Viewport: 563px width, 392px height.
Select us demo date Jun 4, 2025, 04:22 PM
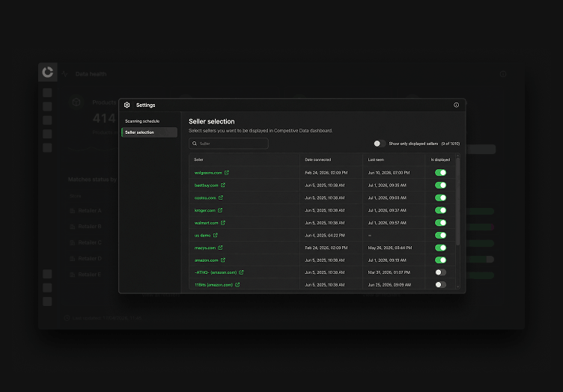click(x=325, y=235)
